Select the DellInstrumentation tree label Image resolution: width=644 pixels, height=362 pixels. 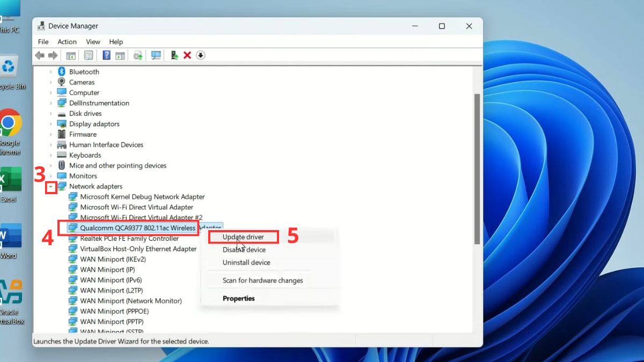(99, 103)
